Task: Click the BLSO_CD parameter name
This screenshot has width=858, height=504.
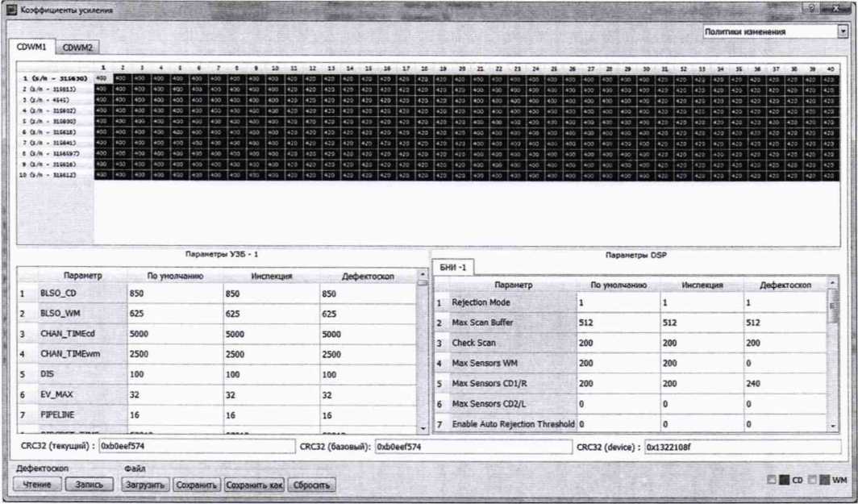Action: pyautogui.click(x=82, y=294)
